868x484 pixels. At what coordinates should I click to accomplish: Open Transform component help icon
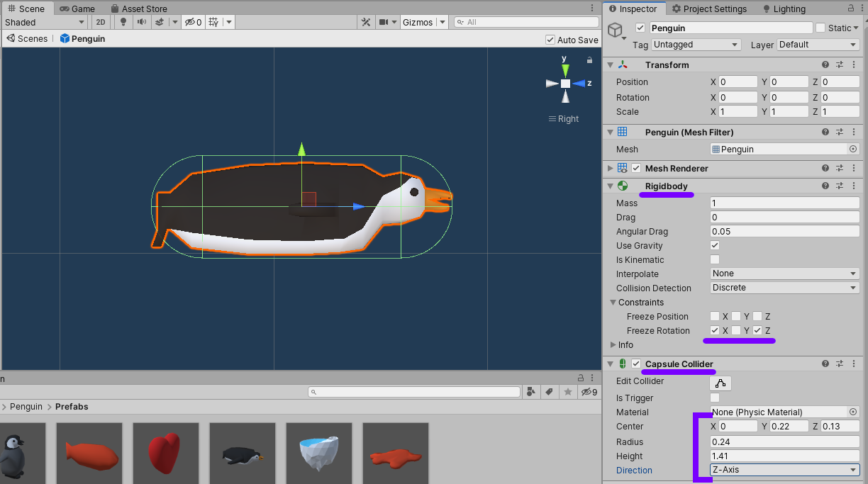pos(825,64)
